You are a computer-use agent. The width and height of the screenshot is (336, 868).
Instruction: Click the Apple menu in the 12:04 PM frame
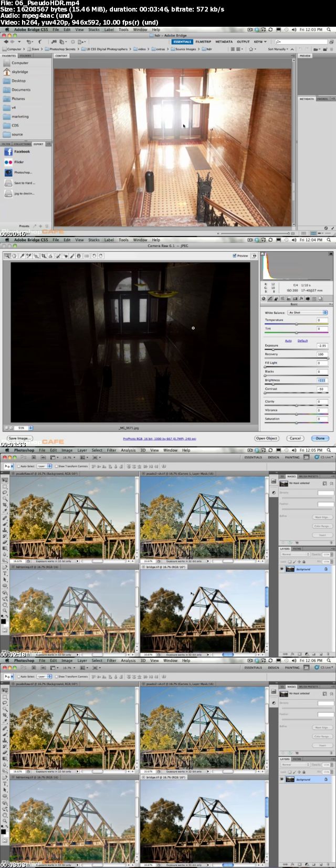[x=7, y=240]
